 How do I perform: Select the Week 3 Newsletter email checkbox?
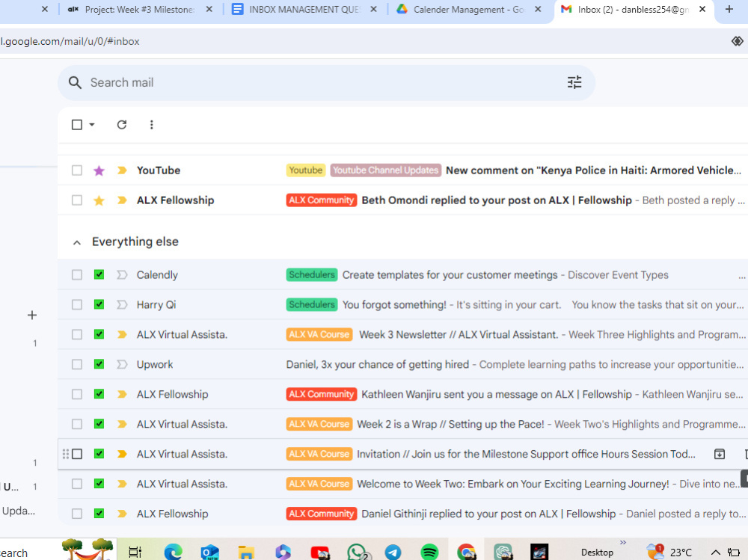77,334
